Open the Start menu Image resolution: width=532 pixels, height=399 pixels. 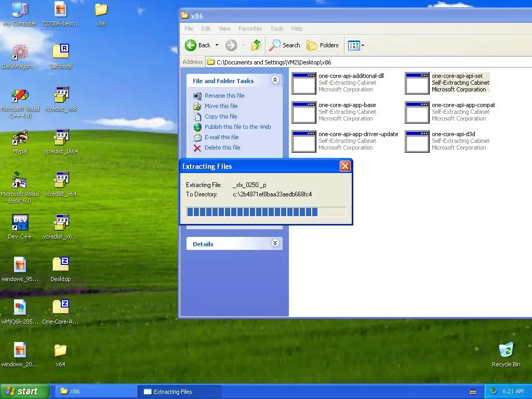click(x=24, y=391)
